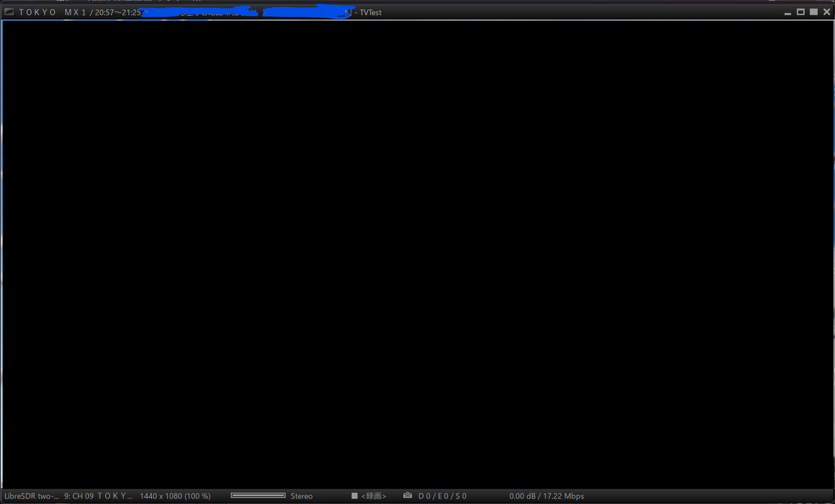Open the 1440 x 1080 video size menu

pyautogui.click(x=175, y=496)
